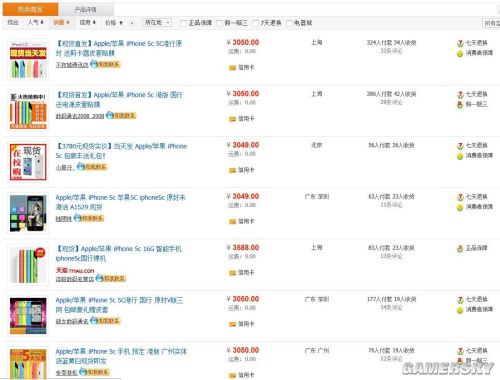Open 【现货直发】Apple iPhone 5c listing title

coord(119,48)
